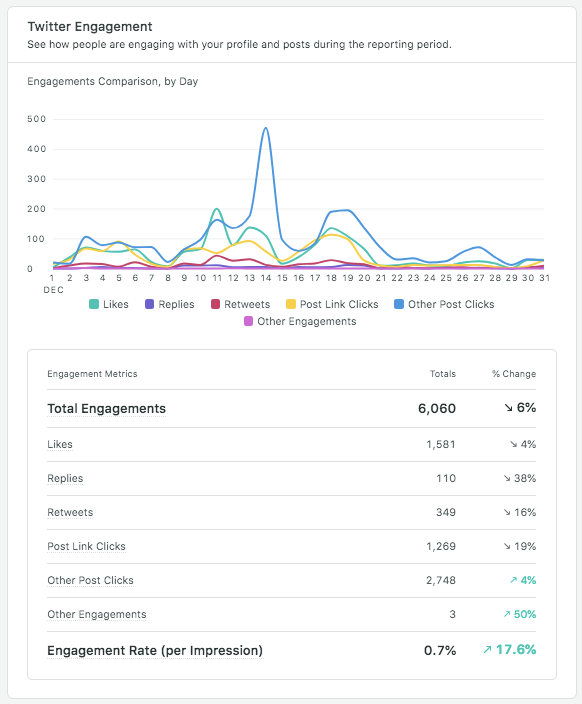This screenshot has height=704, width=582.
Task: Click the Retweets metric row label
Action: (70, 512)
